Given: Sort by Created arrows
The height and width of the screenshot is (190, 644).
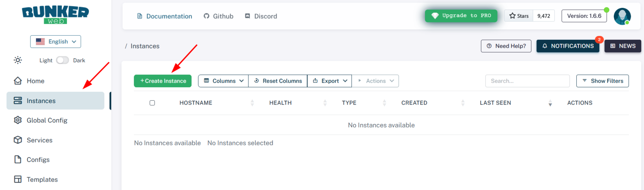Looking at the screenshot, I should pos(463,103).
